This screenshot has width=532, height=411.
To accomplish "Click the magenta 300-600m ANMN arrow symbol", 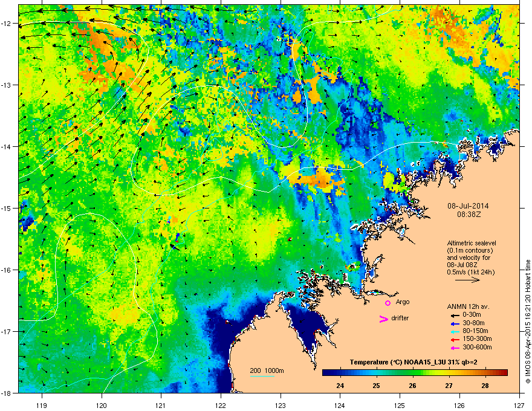I will [455, 348].
